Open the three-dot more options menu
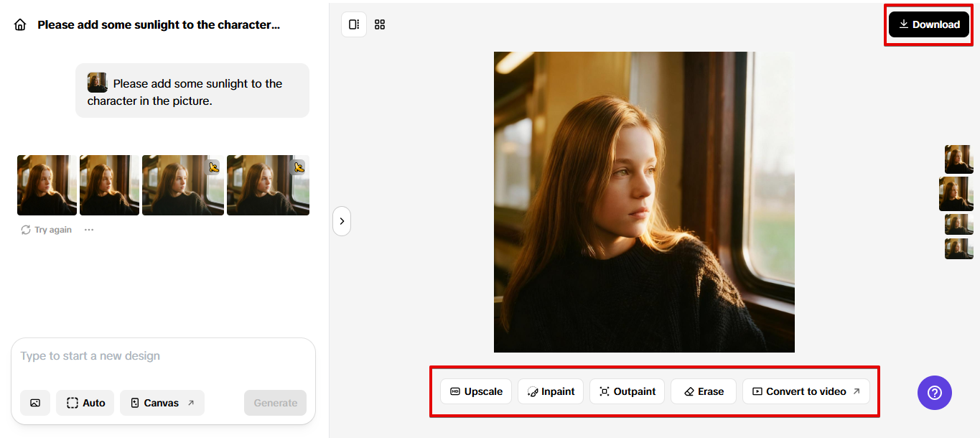980x438 pixels. (x=89, y=230)
